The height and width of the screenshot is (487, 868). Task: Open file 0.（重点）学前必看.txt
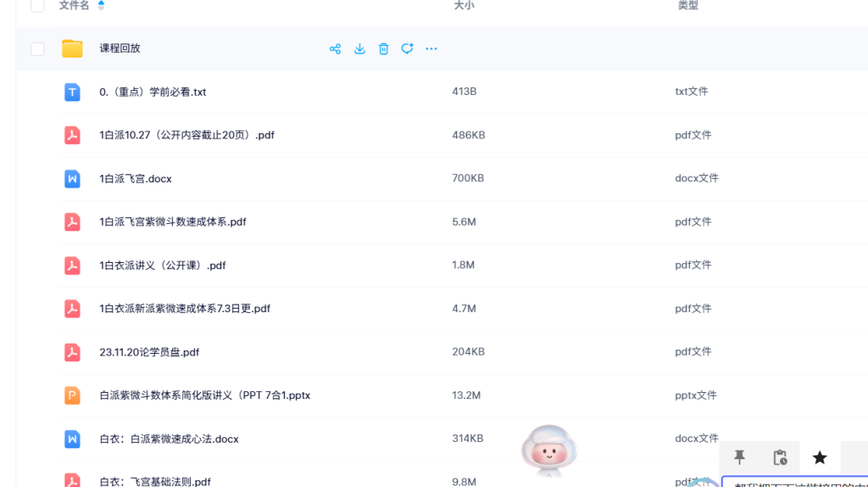153,92
